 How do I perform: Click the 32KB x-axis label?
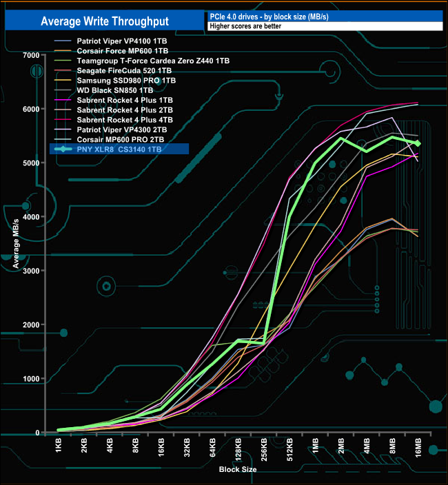point(187,447)
